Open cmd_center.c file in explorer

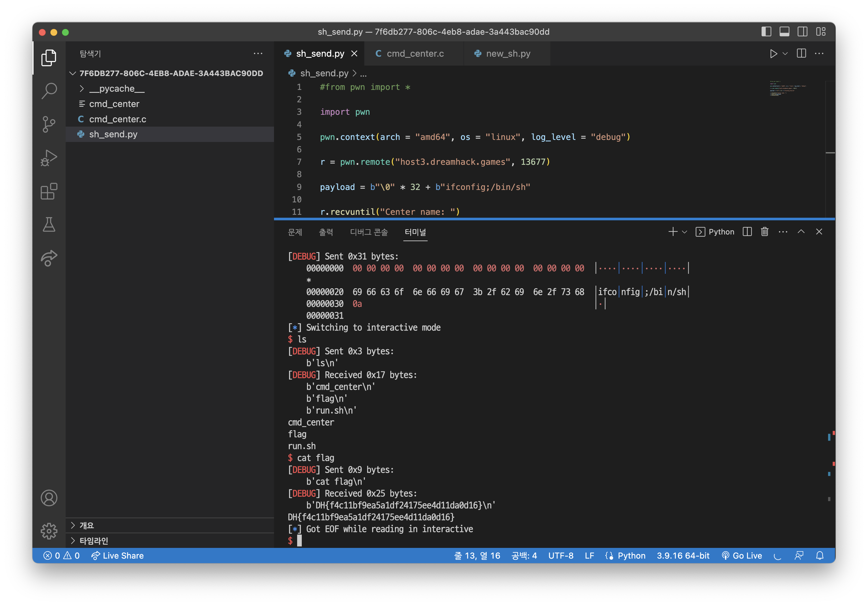(x=117, y=119)
